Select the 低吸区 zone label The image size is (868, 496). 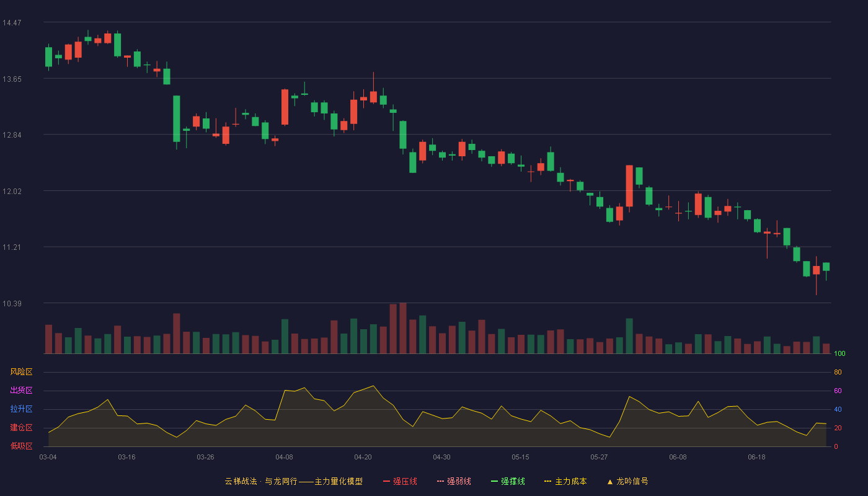point(21,446)
